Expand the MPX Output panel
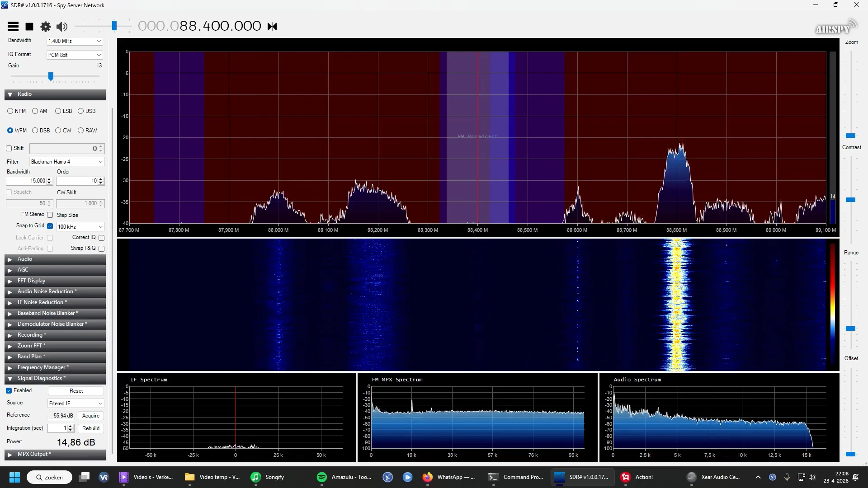 [x=55, y=455]
